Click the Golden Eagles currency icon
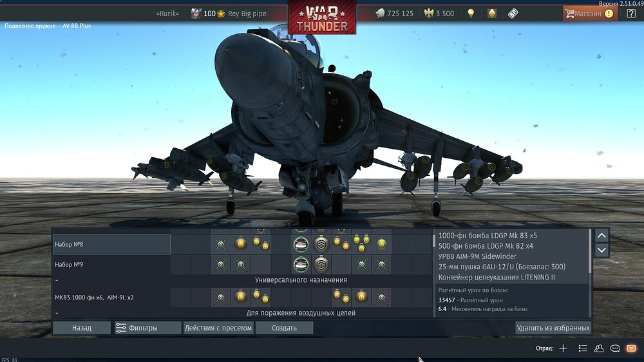The image size is (644, 362). click(x=428, y=14)
